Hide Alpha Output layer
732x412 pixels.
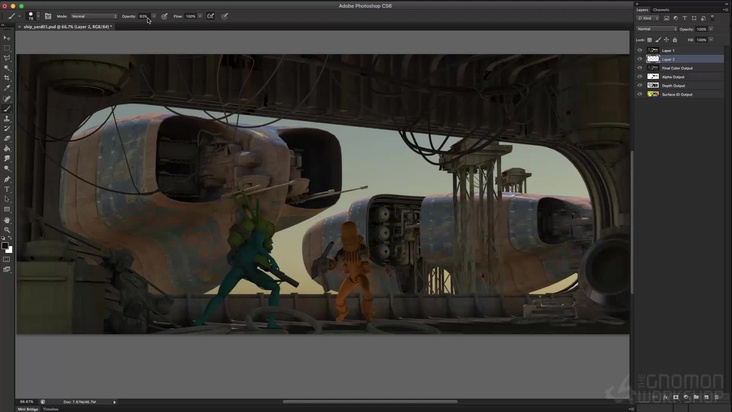pyautogui.click(x=640, y=77)
